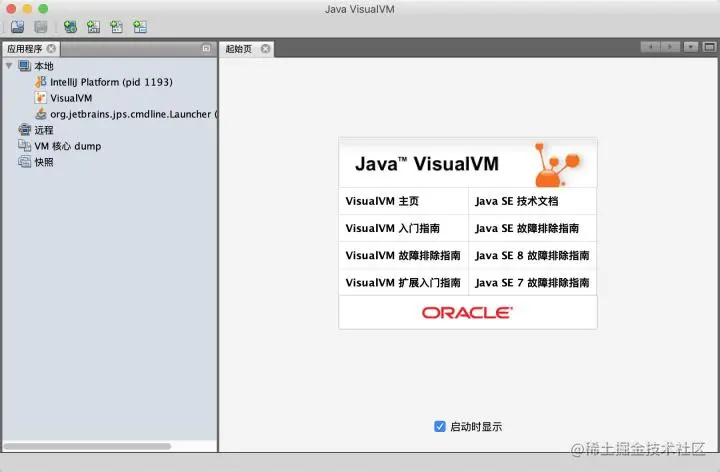The width and height of the screenshot is (720, 472).
Task: Open the Java SE 故障排除指南 link
Action: (x=527, y=228)
